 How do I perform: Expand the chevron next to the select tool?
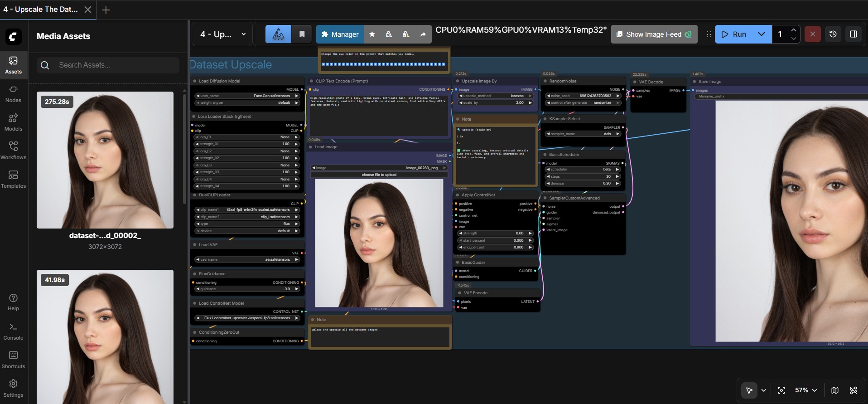[x=764, y=390]
